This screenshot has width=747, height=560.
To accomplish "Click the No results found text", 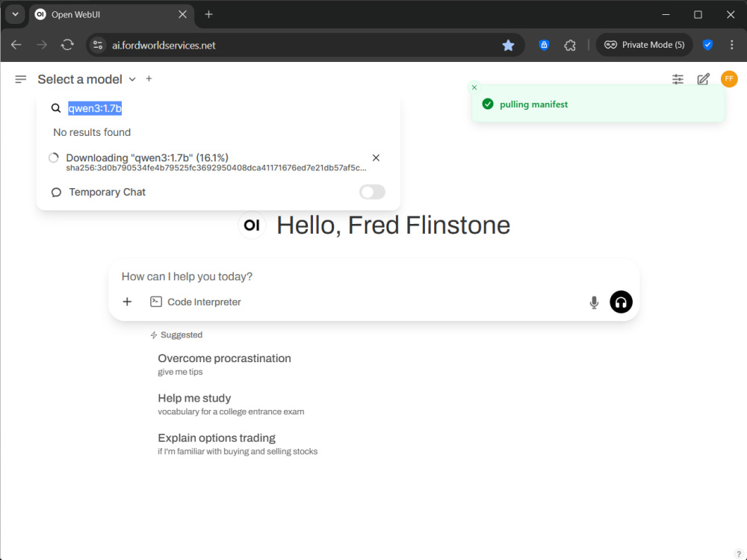I will pos(92,132).
